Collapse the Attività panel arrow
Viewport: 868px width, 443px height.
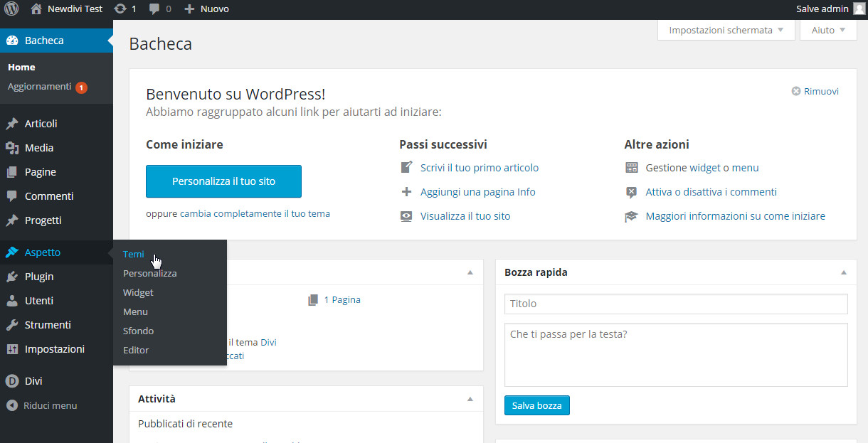(x=470, y=399)
